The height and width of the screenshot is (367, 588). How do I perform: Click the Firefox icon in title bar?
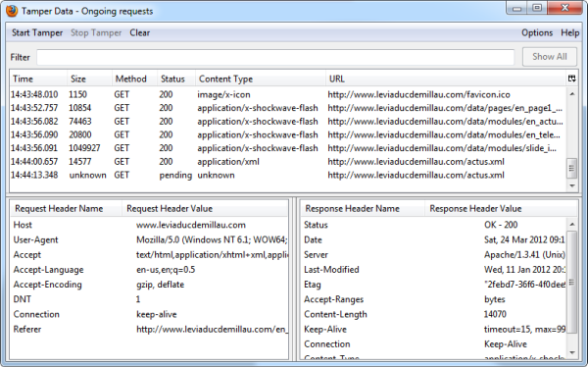click(12, 11)
